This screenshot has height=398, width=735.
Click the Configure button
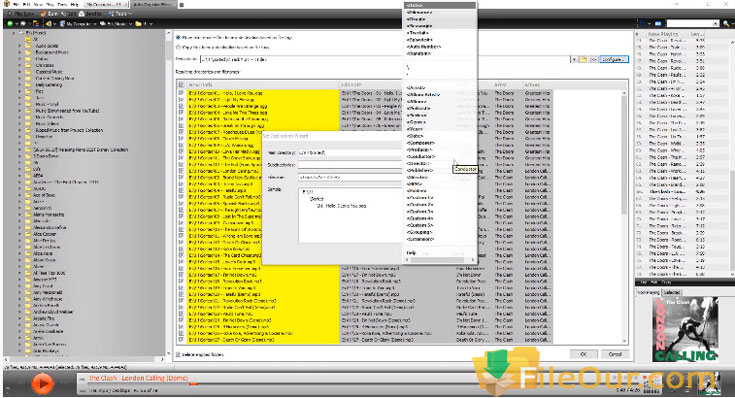point(614,60)
